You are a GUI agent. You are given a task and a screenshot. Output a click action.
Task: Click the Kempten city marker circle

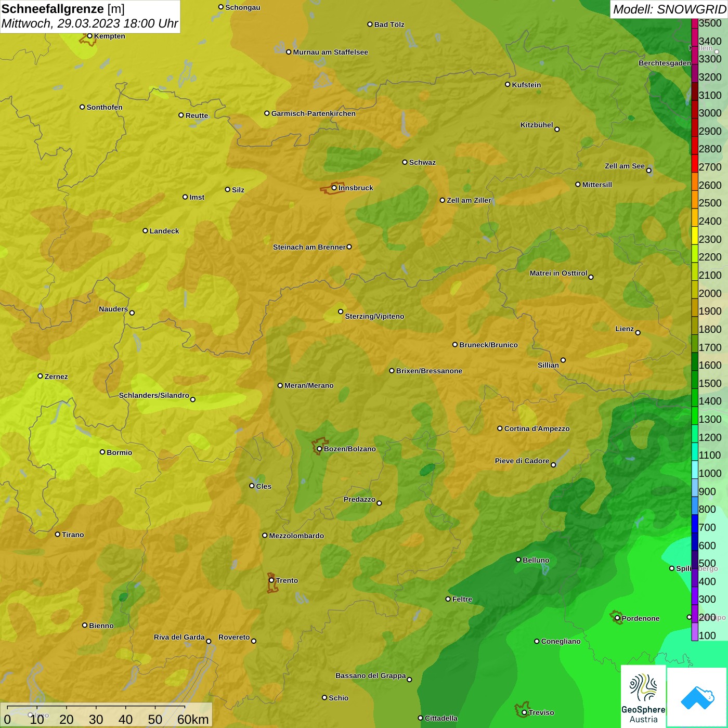89,36
